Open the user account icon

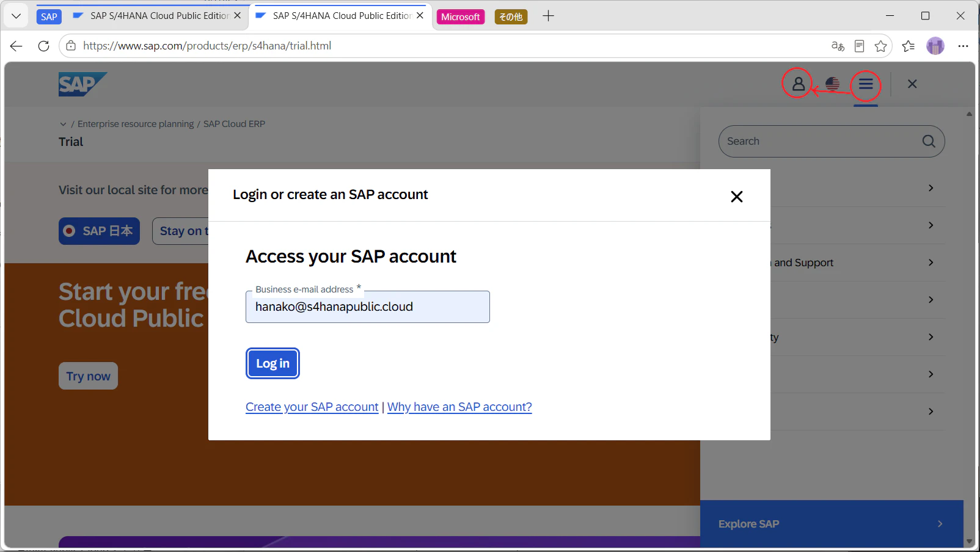(798, 84)
